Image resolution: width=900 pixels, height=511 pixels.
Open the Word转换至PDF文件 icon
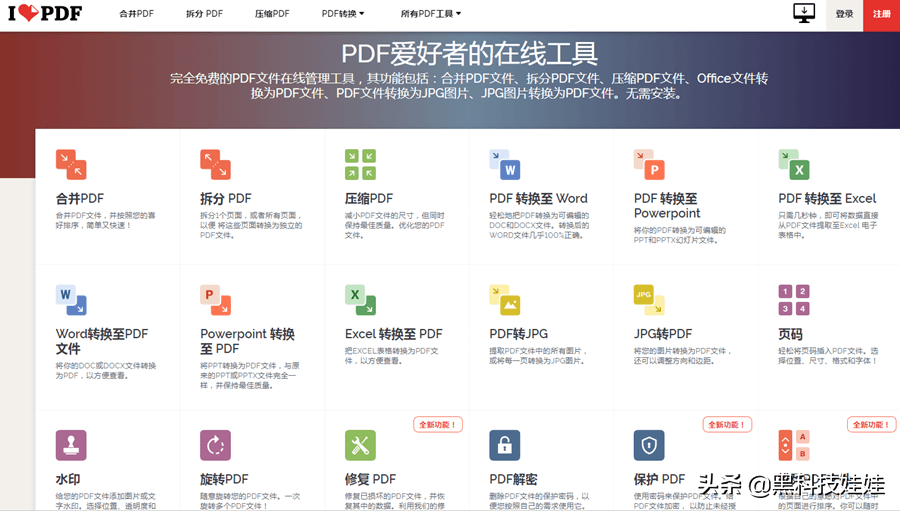point(71,300)
